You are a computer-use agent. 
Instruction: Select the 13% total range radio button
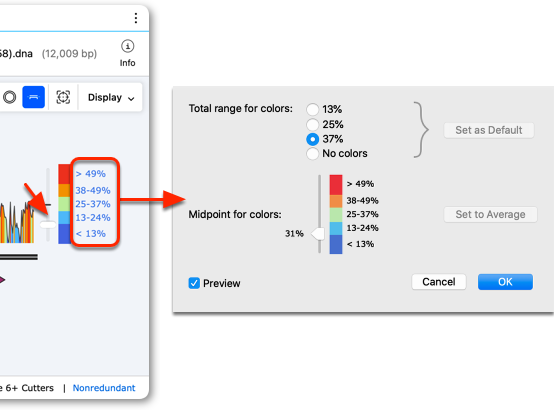click(x=312, y=110)
